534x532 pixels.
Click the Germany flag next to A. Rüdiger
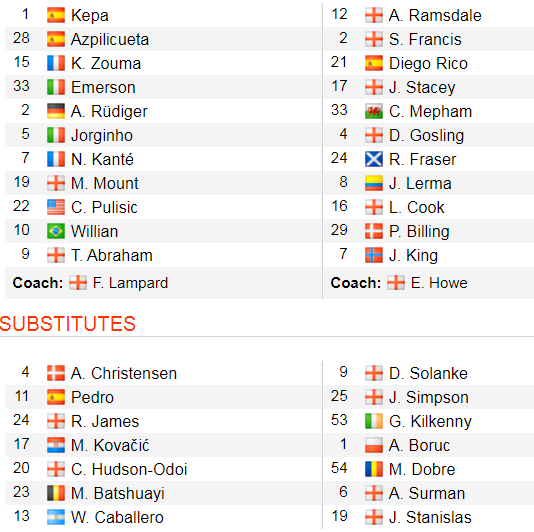pyautogui.click(x=56, y=111)
